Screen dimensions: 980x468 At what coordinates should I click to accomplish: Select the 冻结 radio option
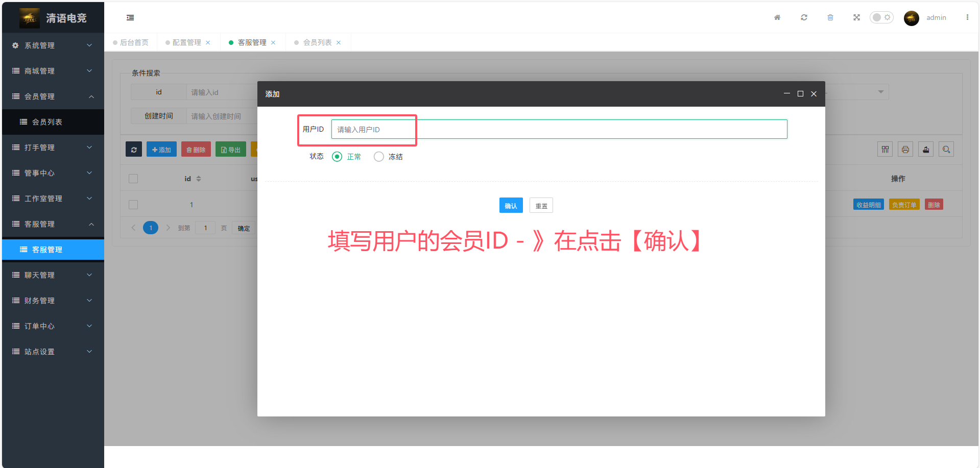[379, 157]
